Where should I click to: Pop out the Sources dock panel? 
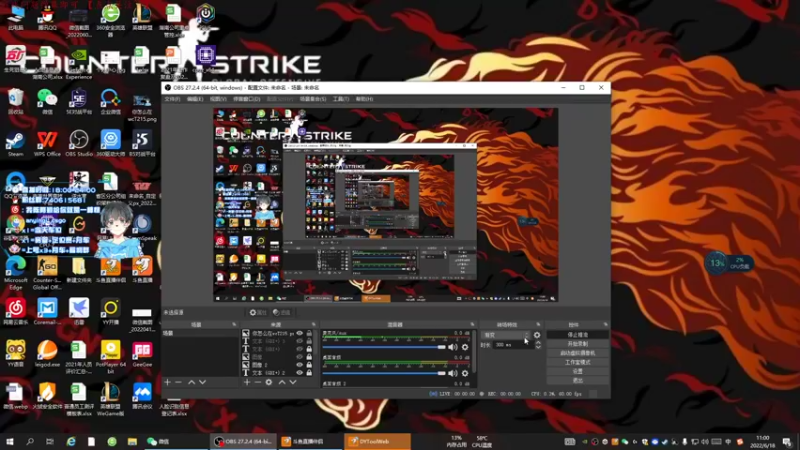tap(314, 324)
